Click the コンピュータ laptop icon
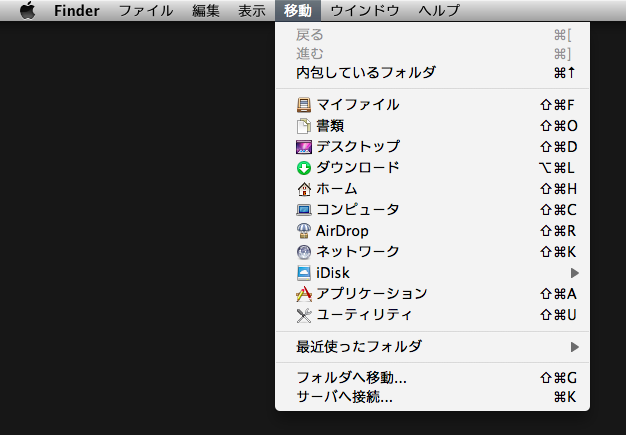The image size is (626, 435). pyautogui.click(x=304, y=210)
